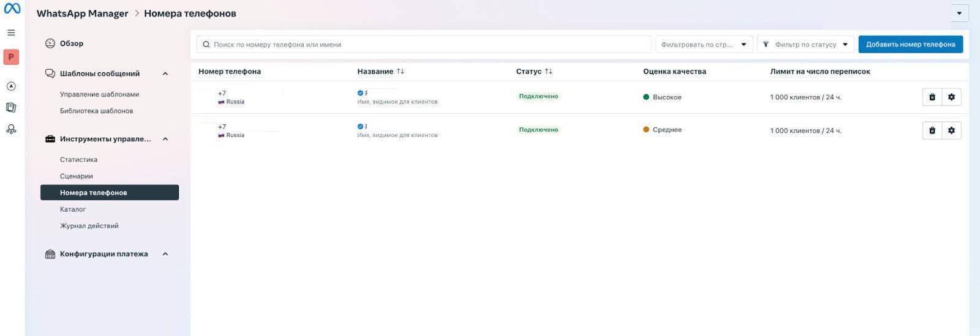The image size is (980, 336).
Task: Click the Шаблоны сообщений chat icon
Action: click(x=50, y=73)
